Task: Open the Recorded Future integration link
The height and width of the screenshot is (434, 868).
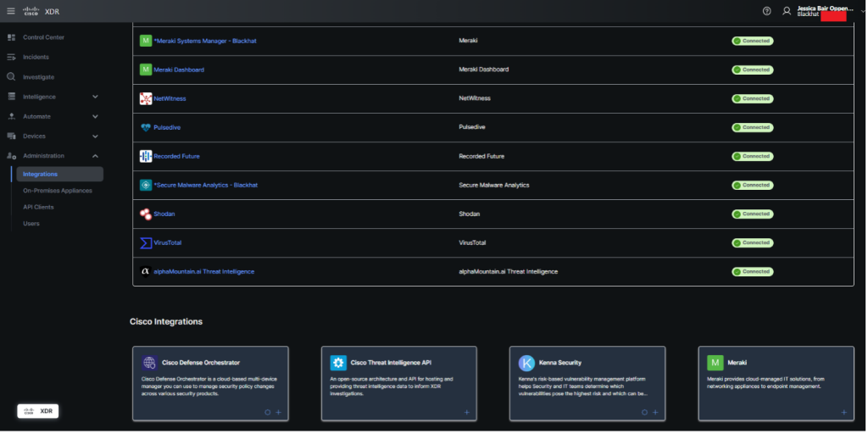Action: pyautogui.click(x=176, y=157)
